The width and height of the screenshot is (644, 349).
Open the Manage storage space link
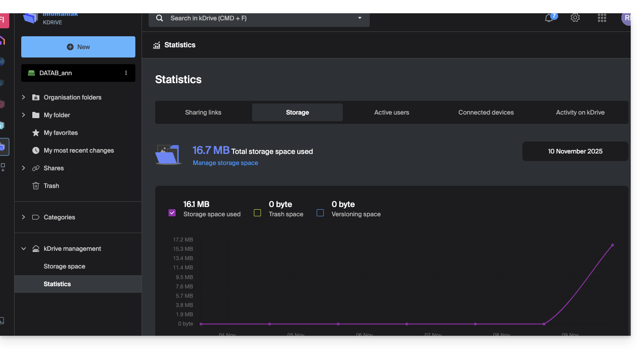click(225, 163)
